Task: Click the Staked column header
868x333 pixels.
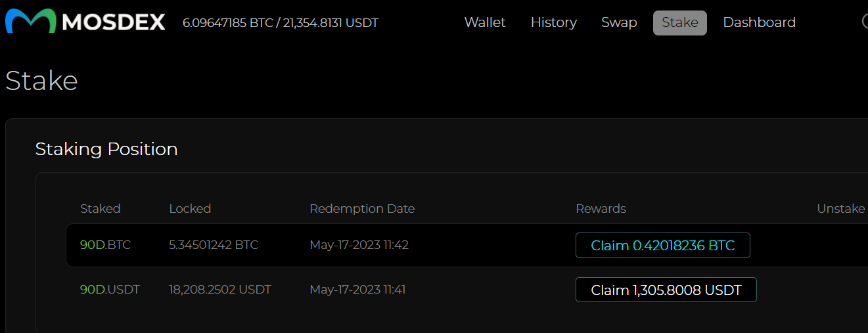Action: tap(100, 209)
